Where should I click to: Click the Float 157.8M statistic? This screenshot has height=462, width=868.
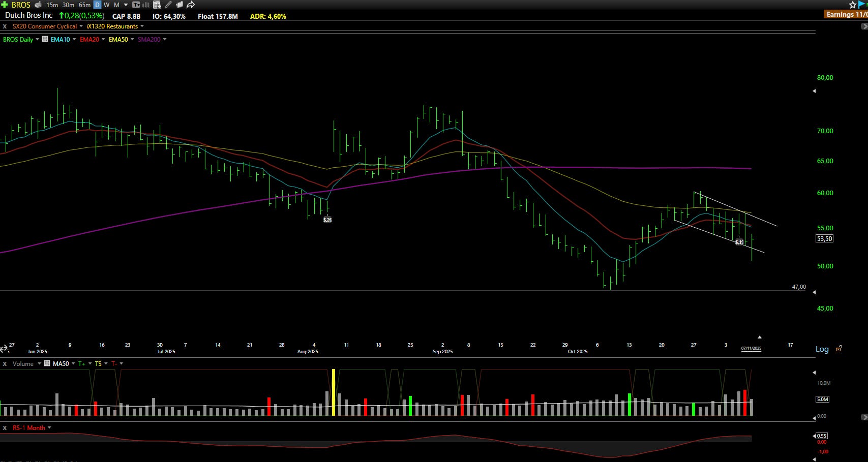(x=218, y=16)
